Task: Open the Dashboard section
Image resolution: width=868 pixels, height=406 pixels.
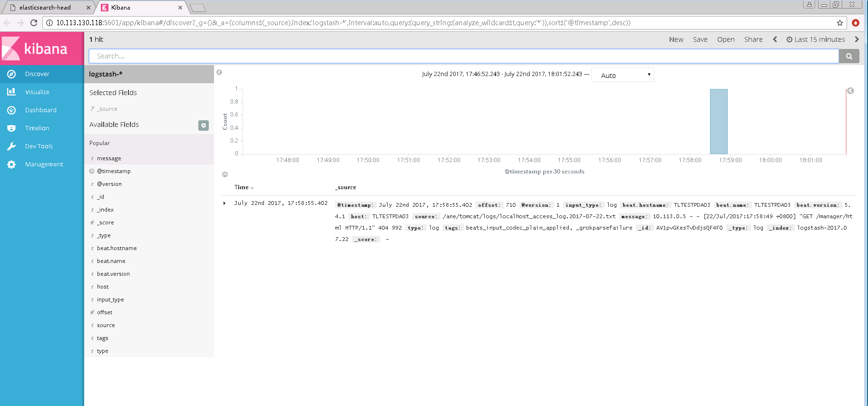Action: [x=42, y=110]
